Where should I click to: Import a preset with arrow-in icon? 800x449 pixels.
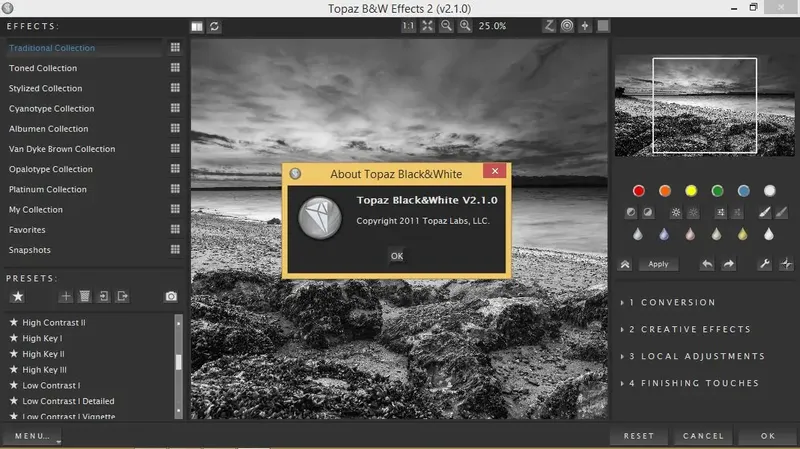coord(104,296)
